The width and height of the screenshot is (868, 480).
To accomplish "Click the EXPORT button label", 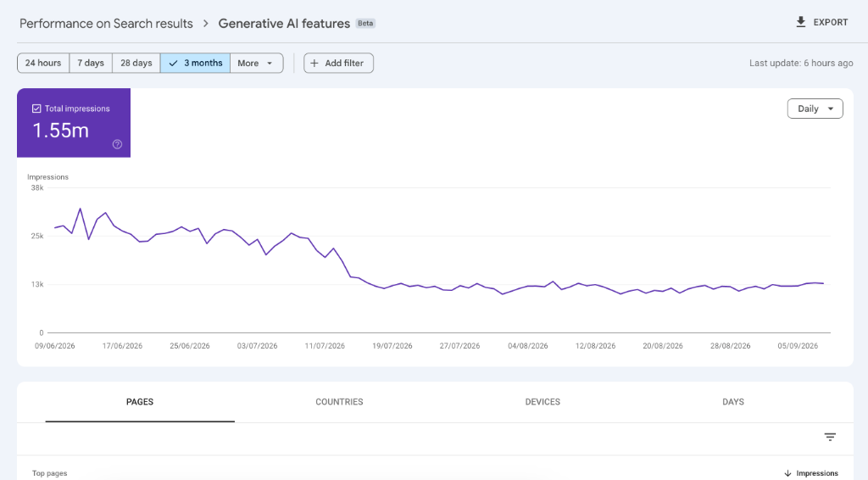I will click(x=831, y=23).
